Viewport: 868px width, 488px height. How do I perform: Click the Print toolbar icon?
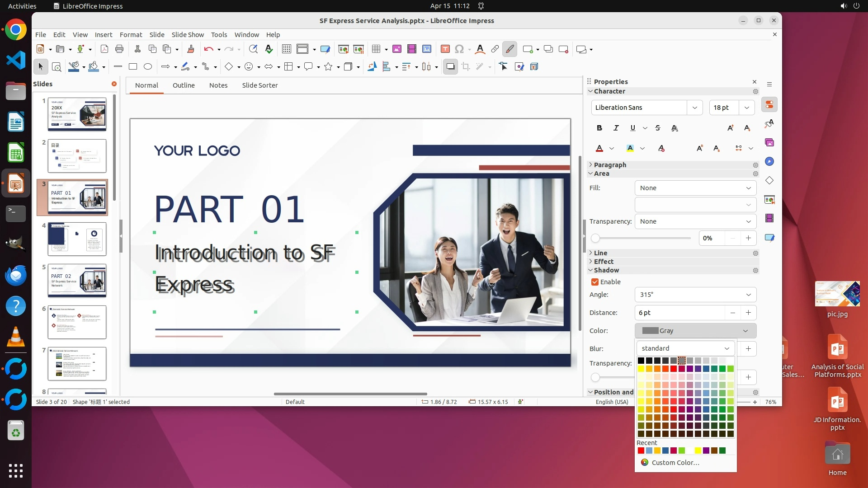(x=119, y=49)
